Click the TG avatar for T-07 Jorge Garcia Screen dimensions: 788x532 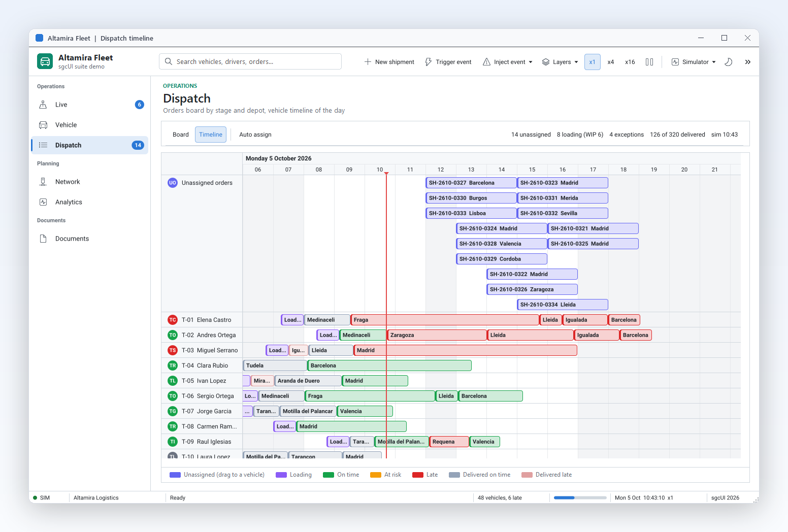tap(173, 411)
